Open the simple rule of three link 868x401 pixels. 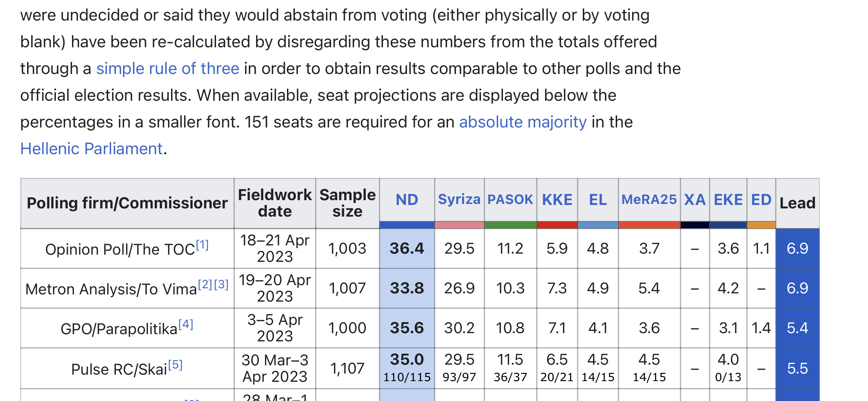[168, 69]
